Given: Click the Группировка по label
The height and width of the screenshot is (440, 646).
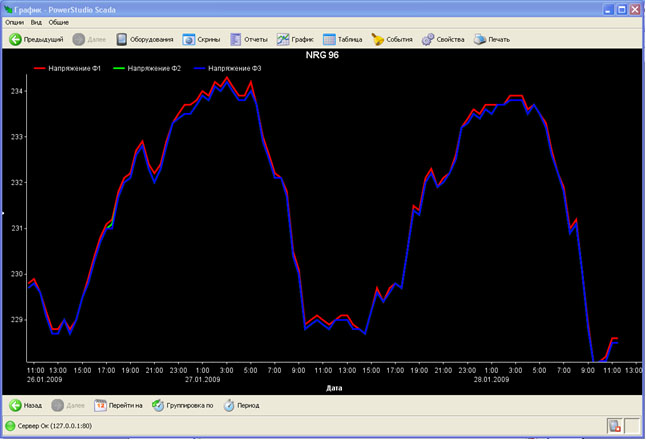Looking at the screenshot, I should click(190, 405).
